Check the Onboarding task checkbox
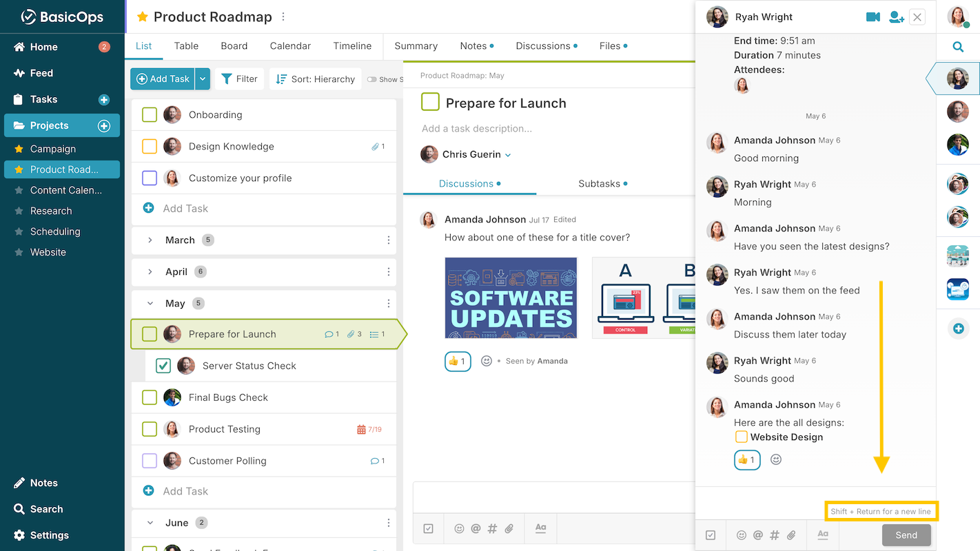Image resolution: width=980 pixels, height=551 pixels. [x=150, y=115]
